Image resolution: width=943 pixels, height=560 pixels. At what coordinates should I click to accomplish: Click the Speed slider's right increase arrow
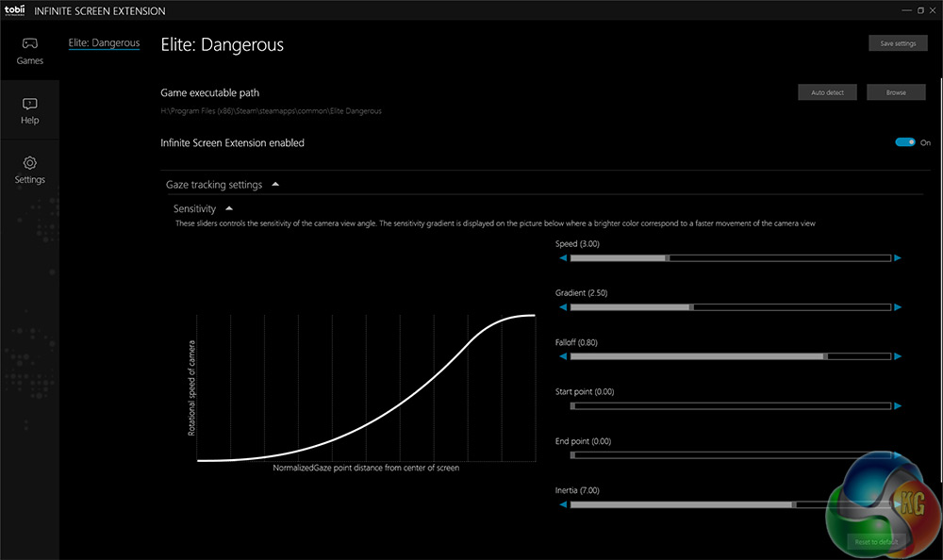coord(898,257)
